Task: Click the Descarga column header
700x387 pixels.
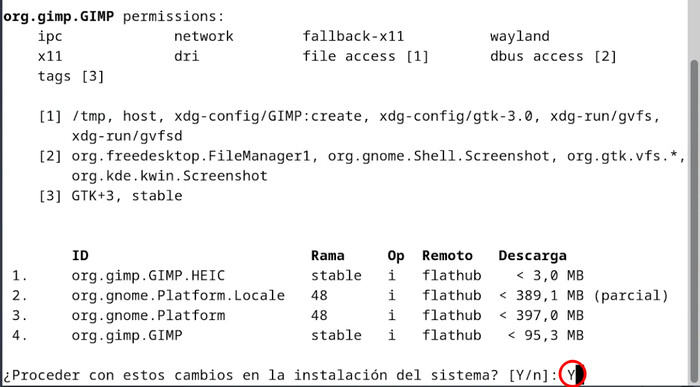Action: pos(533,256)
